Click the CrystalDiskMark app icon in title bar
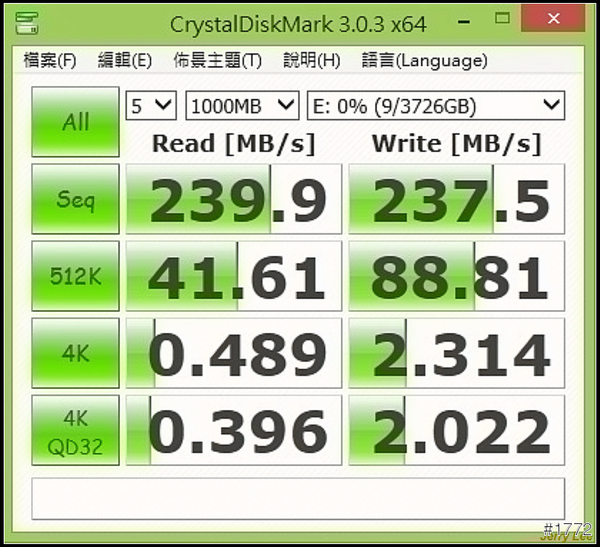Screen dimensions: 600x547 (x=26, y=23)
